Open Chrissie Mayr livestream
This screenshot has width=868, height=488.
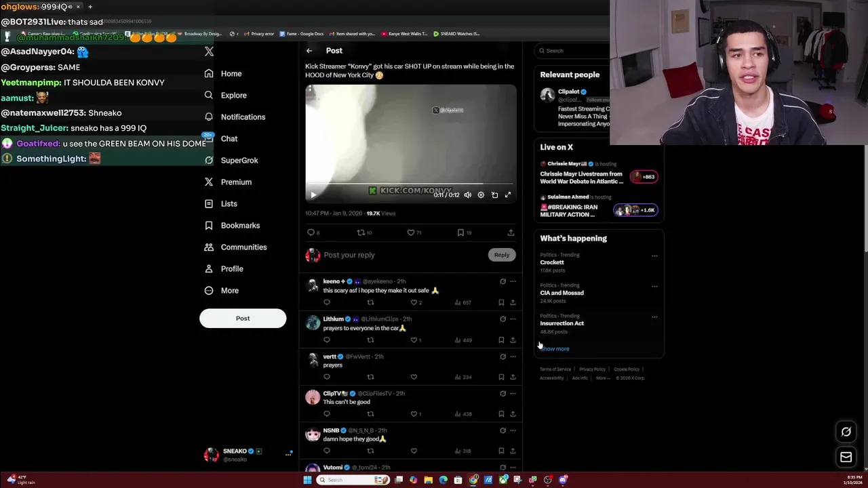pyautogui.click(x=599, y=174)
